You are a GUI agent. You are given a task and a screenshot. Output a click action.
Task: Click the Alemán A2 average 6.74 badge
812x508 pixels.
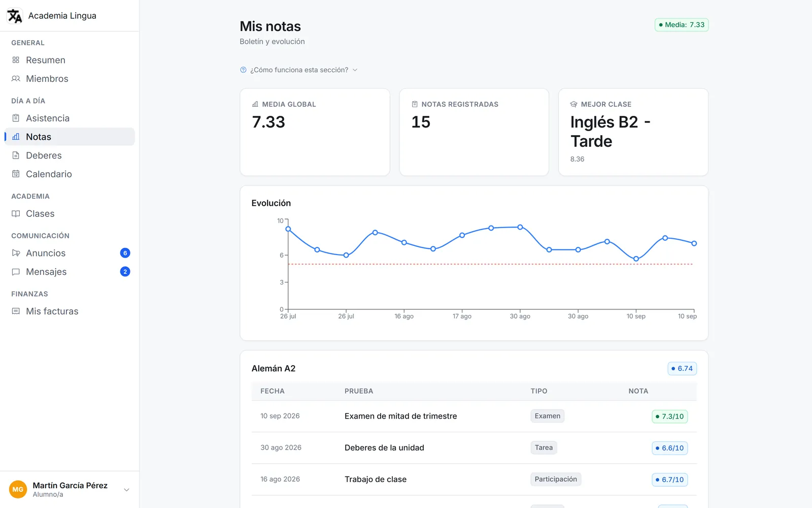coord(682,369)
